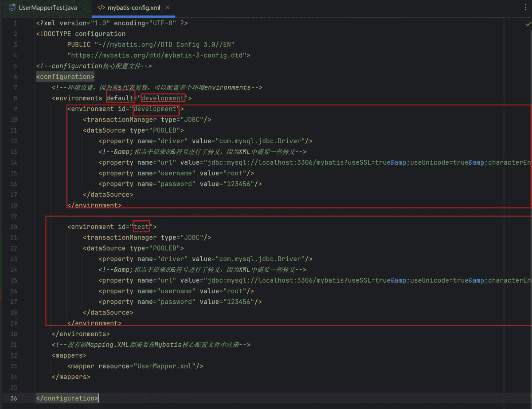Screen dimensions: 532x409
Task: Close the mybatis-config.xml tab
Action: click(x=168, y=8)
